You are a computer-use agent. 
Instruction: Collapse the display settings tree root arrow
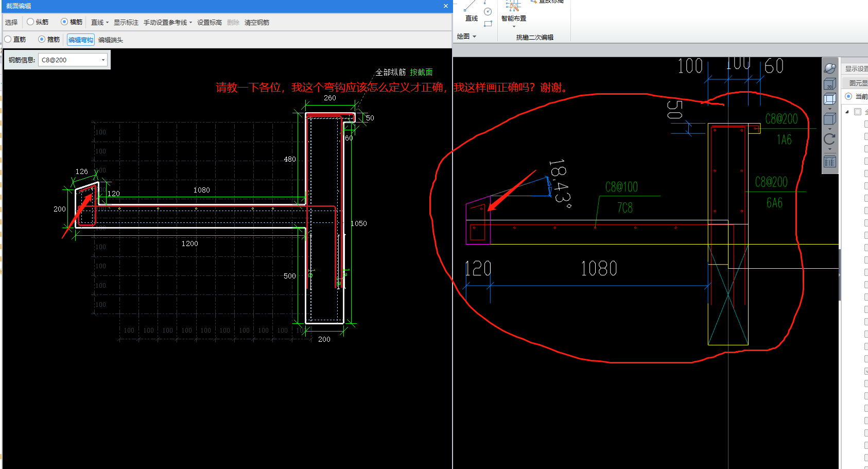tap(847, 112)
